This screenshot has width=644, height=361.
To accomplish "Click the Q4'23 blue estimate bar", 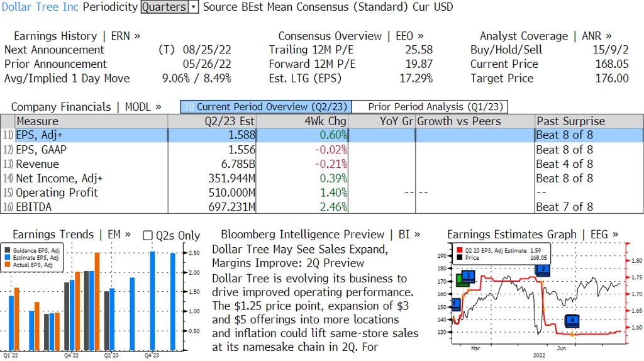I will click(152, 301).
